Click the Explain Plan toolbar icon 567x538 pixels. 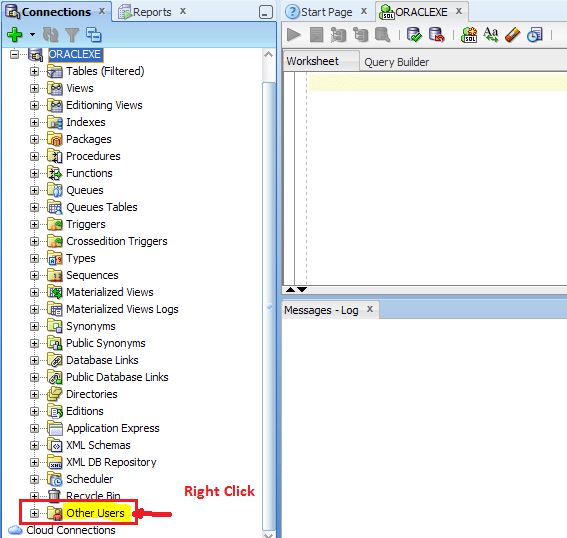point(338,35)
